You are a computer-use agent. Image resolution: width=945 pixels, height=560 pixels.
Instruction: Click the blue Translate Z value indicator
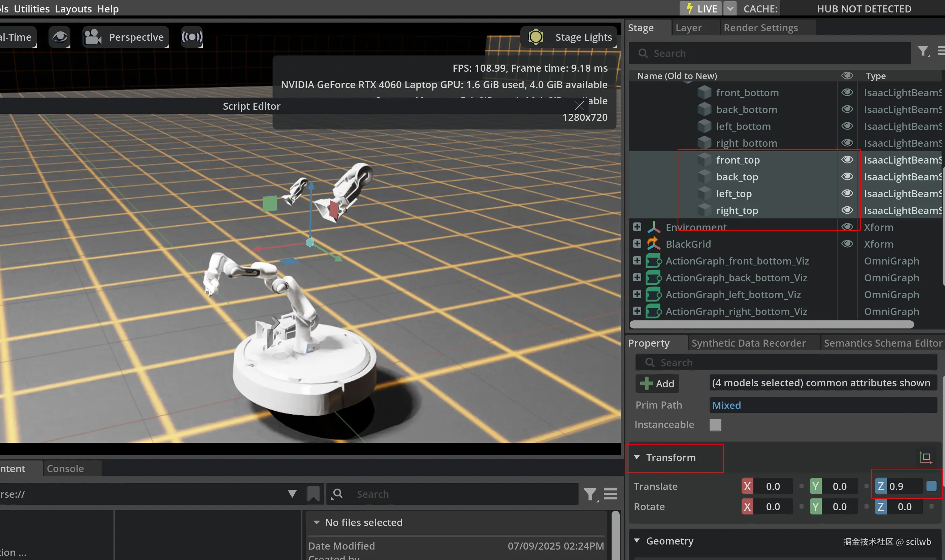(931, 486)
